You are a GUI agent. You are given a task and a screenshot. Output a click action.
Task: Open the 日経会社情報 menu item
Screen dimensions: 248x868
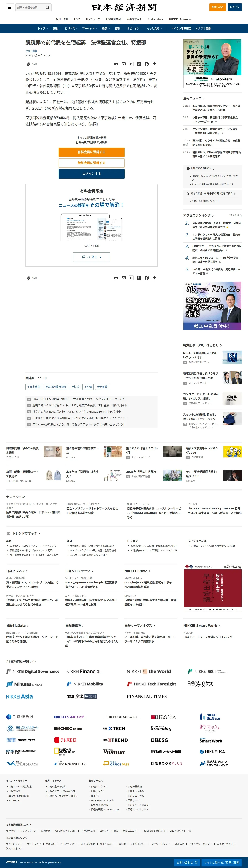pos(113,19)
